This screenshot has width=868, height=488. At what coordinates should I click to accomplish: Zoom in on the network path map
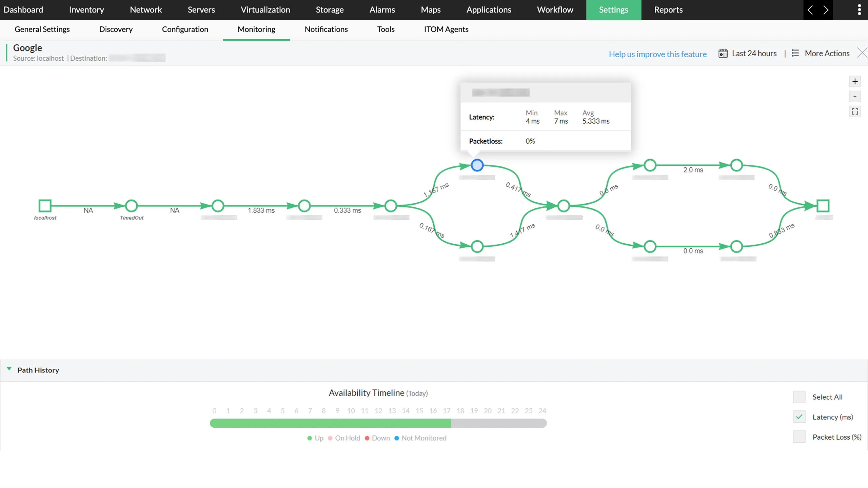pyautogui.click(x=855, y=81)
